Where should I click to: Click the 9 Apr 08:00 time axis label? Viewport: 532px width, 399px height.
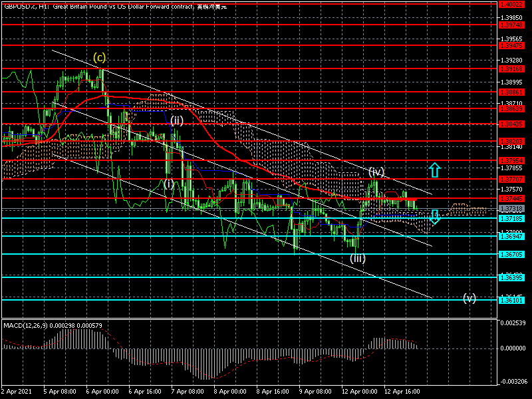[315, 392]
